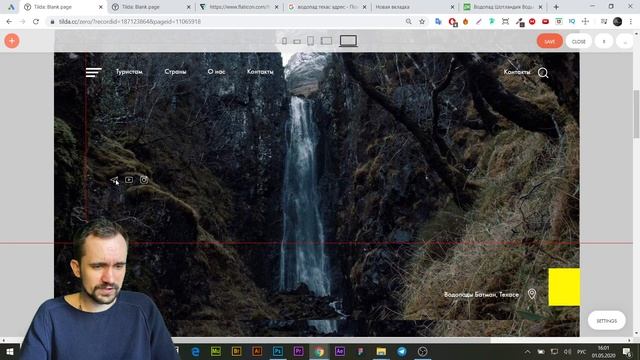Open the notifications action center icon

[627, 352]
